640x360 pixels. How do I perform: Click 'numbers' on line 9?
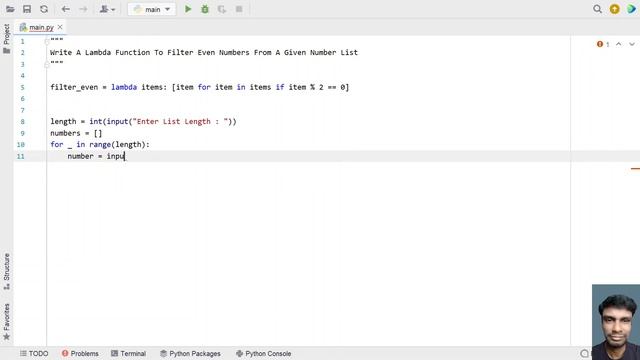(65, 133)
